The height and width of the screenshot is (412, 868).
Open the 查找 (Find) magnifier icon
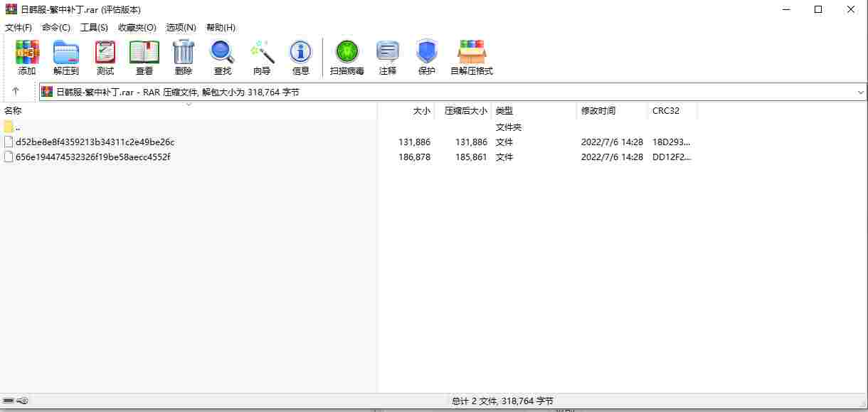pyautogui.click(x=223, y=52)
